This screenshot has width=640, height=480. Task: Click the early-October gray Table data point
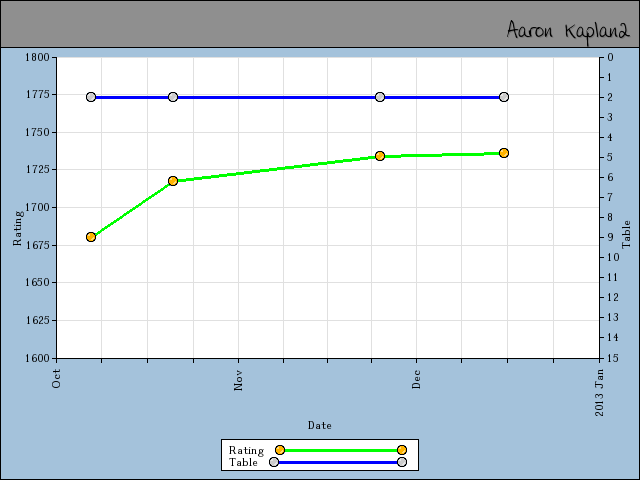tap(91, 97)
